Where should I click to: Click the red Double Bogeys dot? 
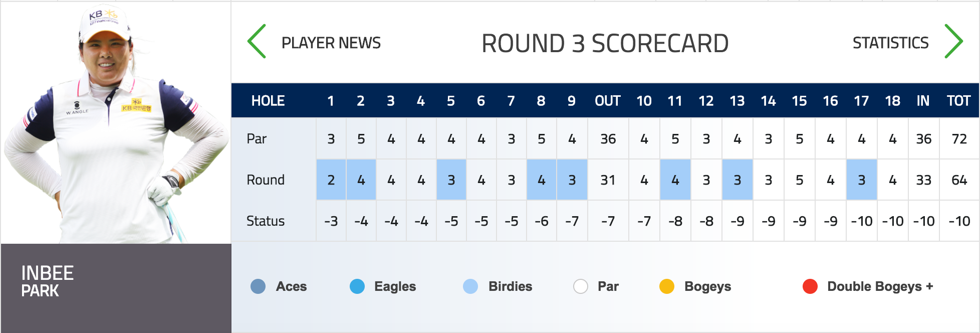click(x=810, y=286)
